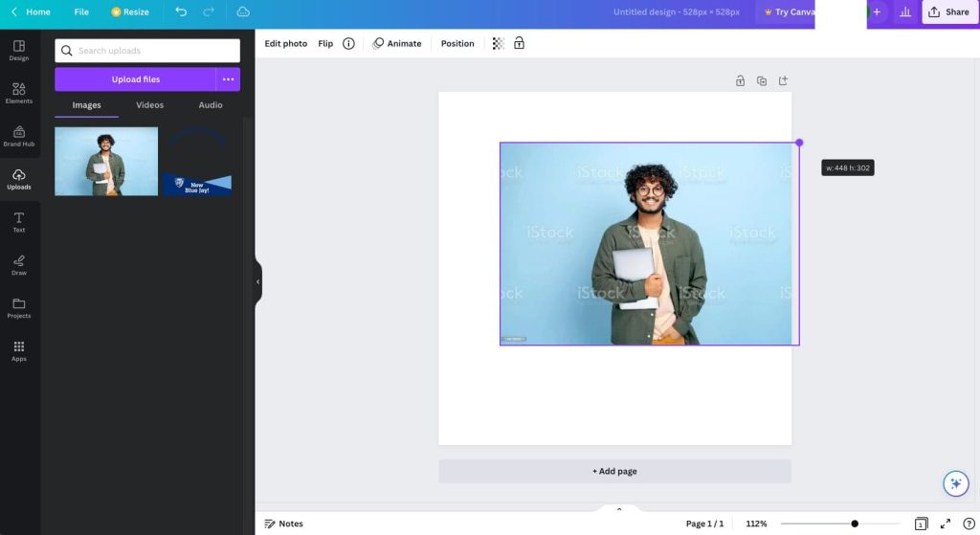Click the 112% zoom level value
This screenshot has width=980, height=535.
[x=756, y=524]
